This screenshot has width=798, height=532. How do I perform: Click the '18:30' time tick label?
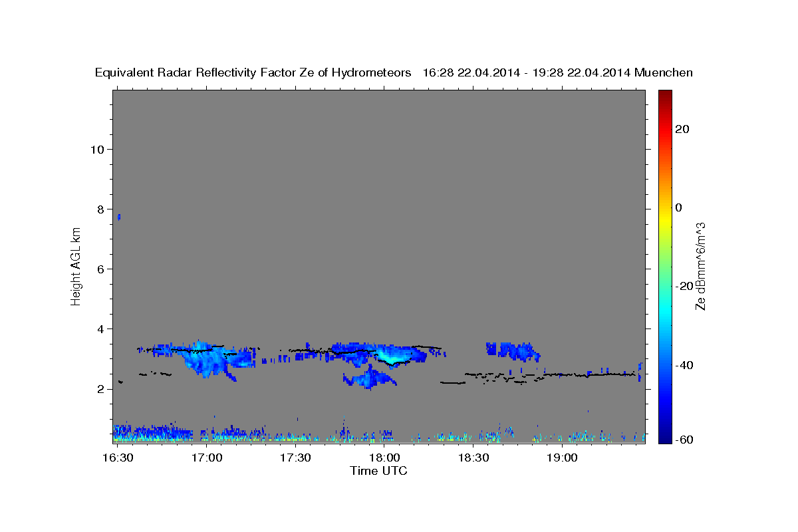473,458
